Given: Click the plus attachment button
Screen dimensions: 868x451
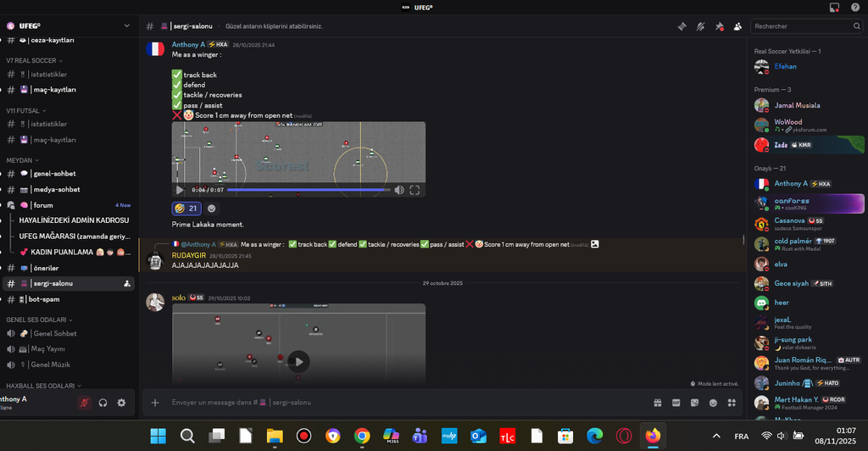Looking at the screenshot, I should [155, 403].
